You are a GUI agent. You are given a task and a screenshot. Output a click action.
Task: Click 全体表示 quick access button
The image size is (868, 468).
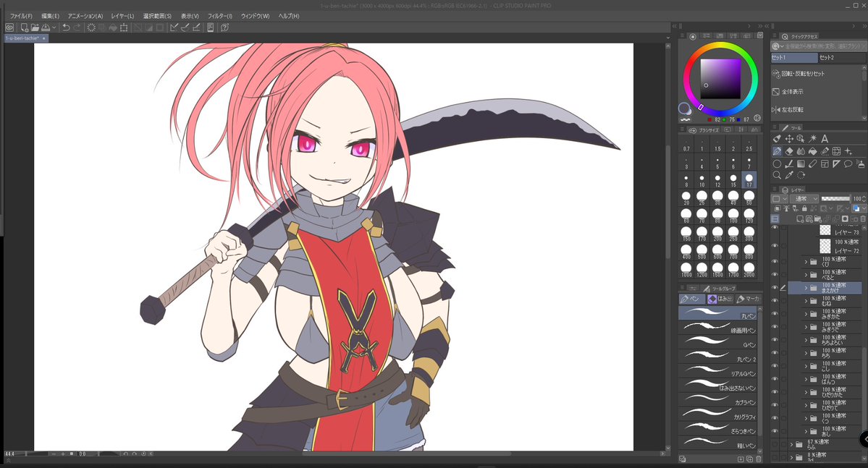(817, 92)
